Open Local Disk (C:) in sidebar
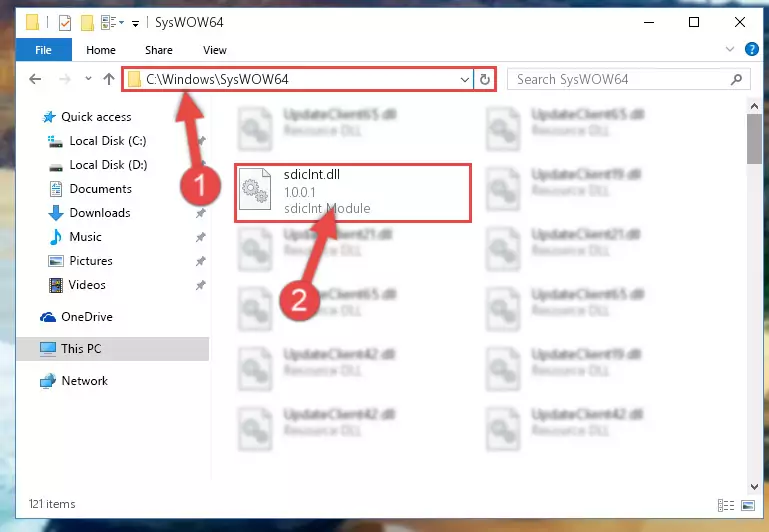 pyautogui.click(x=108, y=141)
